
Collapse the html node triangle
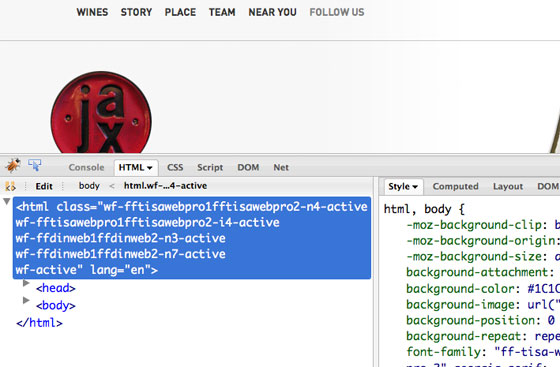[x=6, y=202]
